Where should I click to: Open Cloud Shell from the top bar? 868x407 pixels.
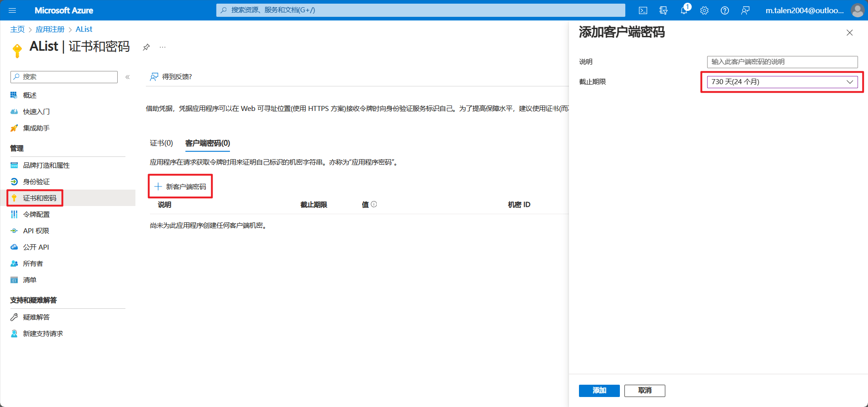[643, 10]
